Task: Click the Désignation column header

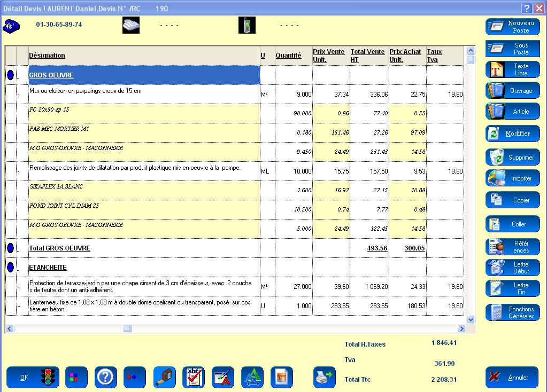Action: 47,55
